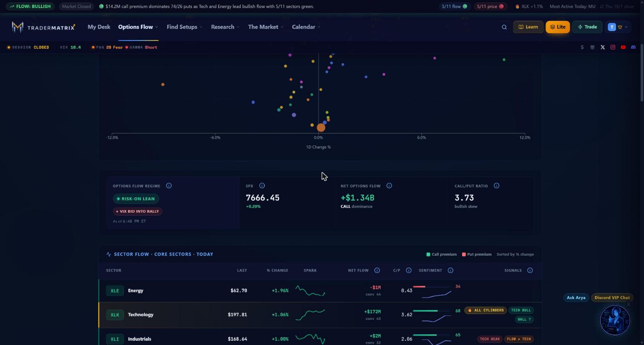Open the X (Twitter) social icon
This screenshot has height=345, width=644.
click(x=603, y=47)
